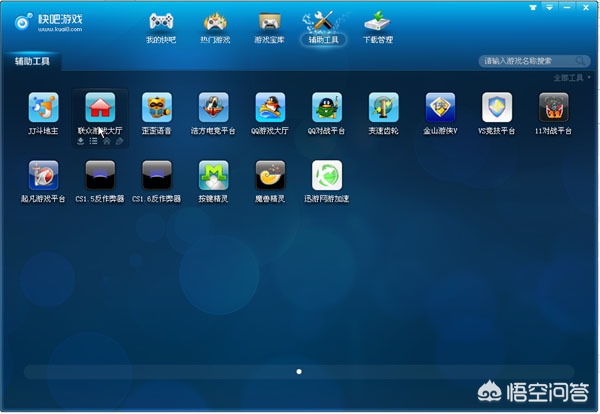The width and height of the screenshot is (600, 414).
Task: Open the 魔兽精灵 shell icon
Action: tap(270, 175)
